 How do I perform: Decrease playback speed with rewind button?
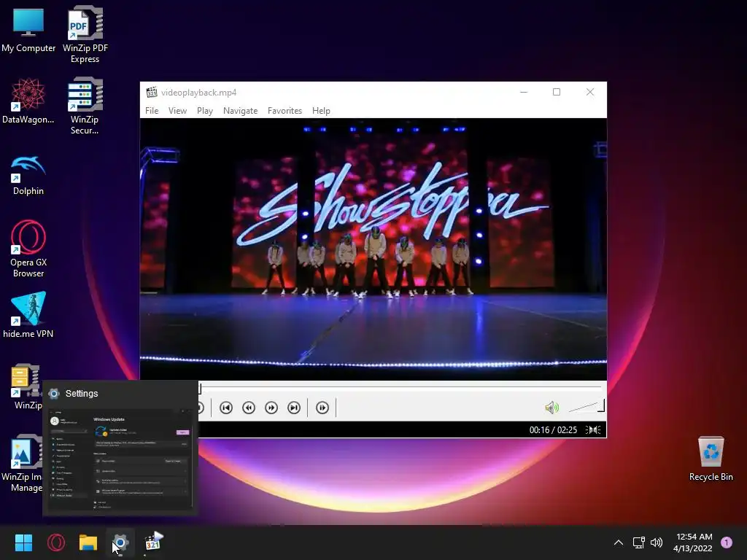[249, 408]
